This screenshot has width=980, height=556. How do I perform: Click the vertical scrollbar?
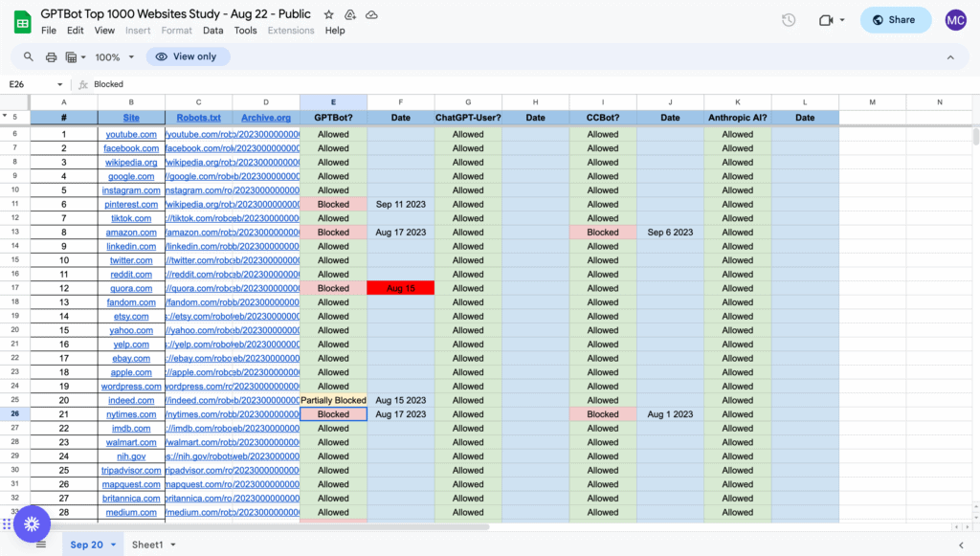click(975, 136)
